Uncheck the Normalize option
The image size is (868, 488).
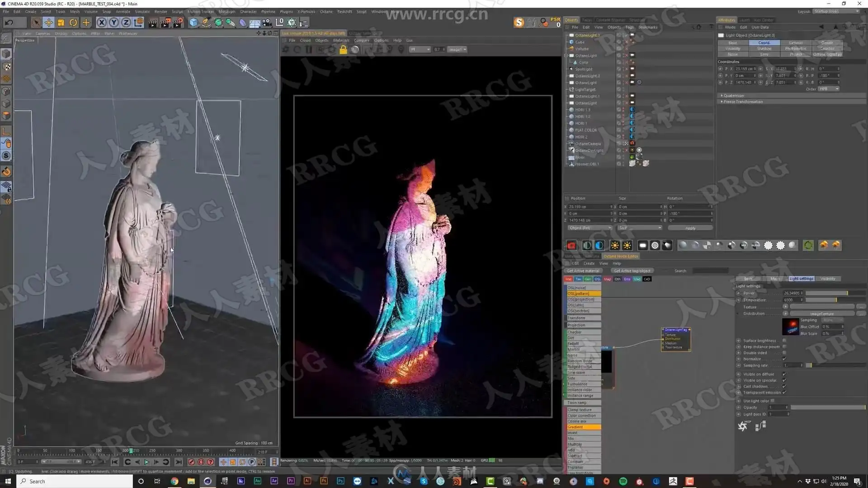[x=784, y=359]
